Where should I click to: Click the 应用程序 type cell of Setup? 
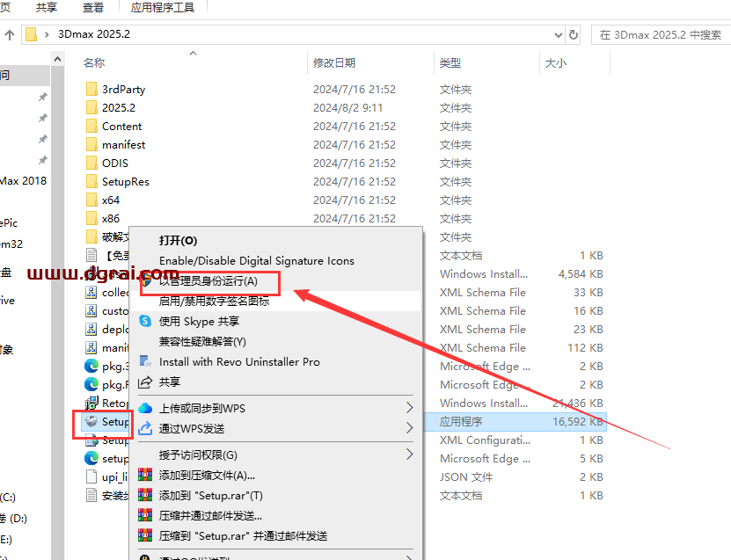tap(461, 422)
